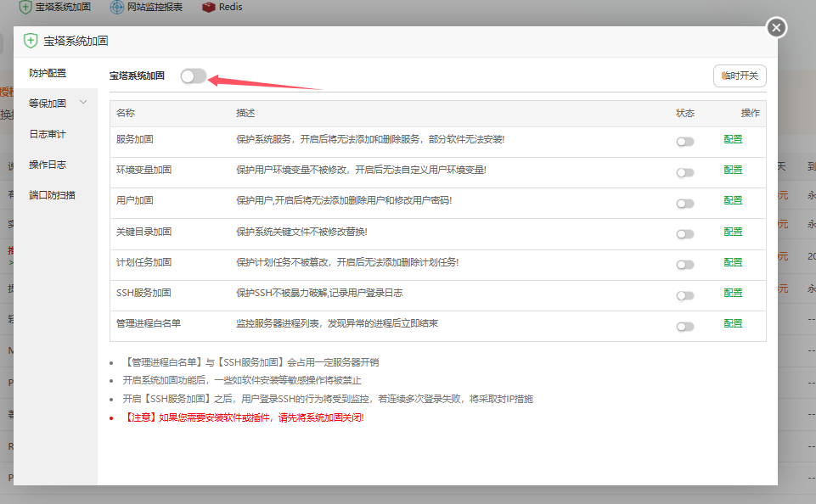Click the green shield icon in dialog title
Viewport: 816px width, 504px height.
point(31,41)
